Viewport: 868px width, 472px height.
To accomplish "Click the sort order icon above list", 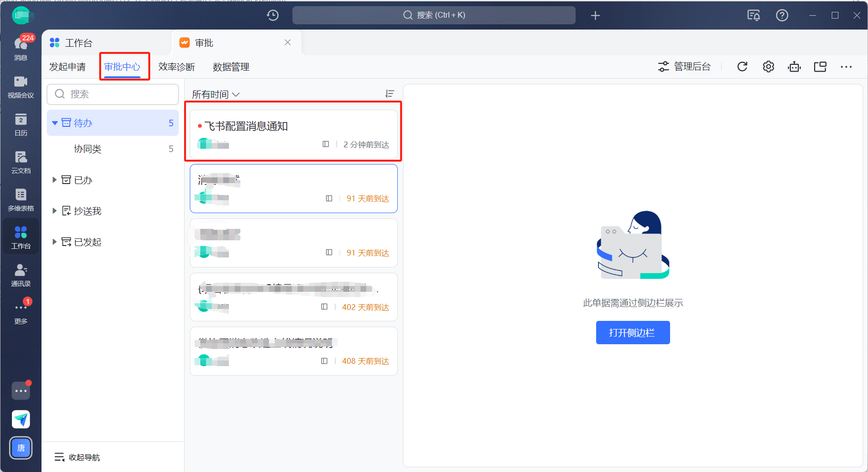I will 390,94.
